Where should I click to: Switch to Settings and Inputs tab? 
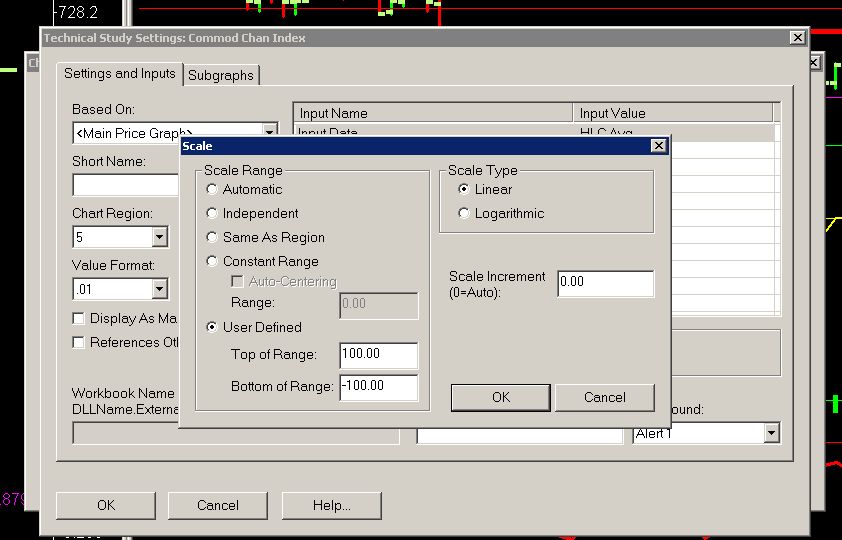119,74
